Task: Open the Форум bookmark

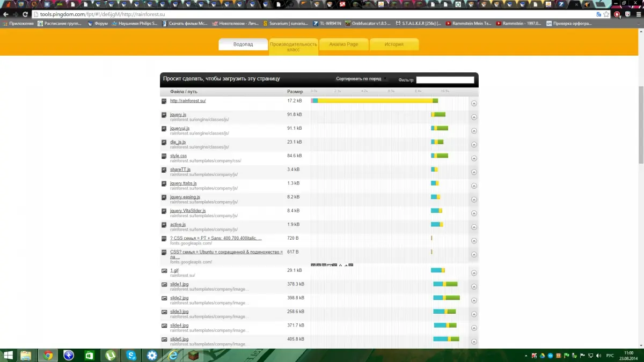Action: [x=98, y=24]
